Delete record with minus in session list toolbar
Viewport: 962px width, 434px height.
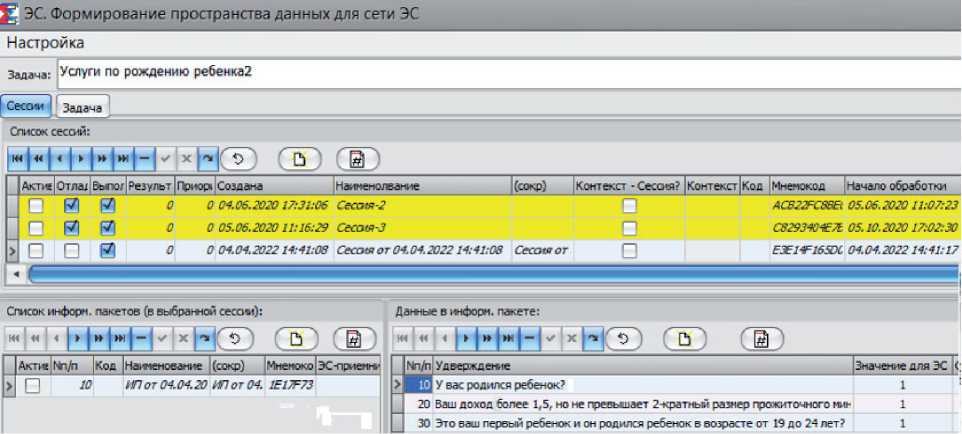click(144, 159)
